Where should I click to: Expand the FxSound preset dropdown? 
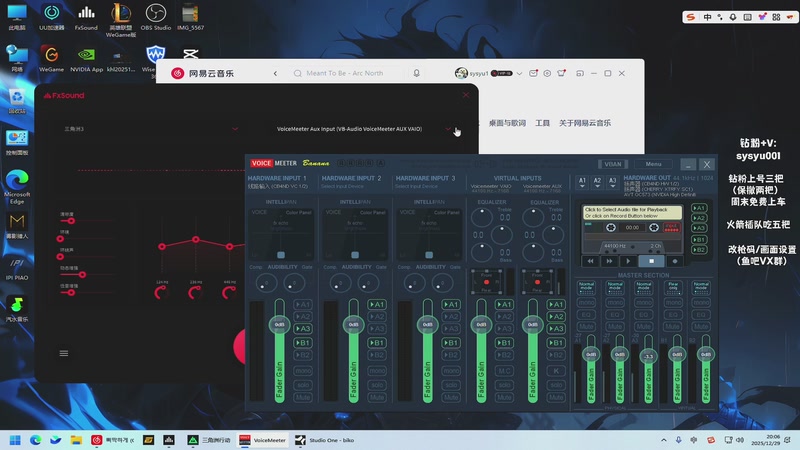pos(235,129)
